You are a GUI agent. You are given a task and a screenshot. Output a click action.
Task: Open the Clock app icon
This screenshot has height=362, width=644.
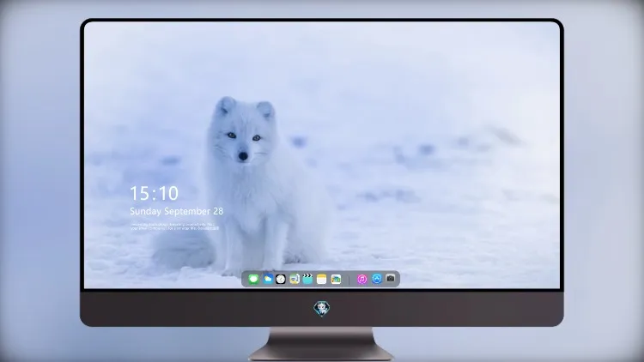pos(281,279)
